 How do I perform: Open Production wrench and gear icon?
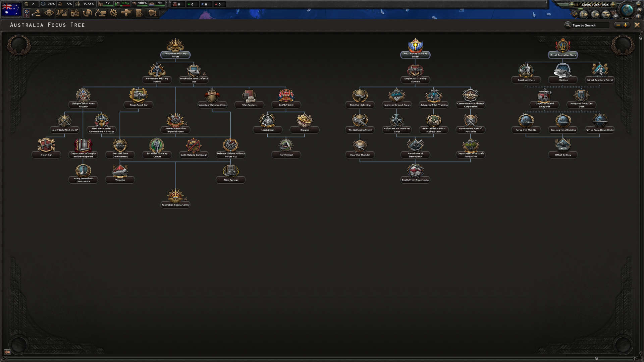(113, 13)
